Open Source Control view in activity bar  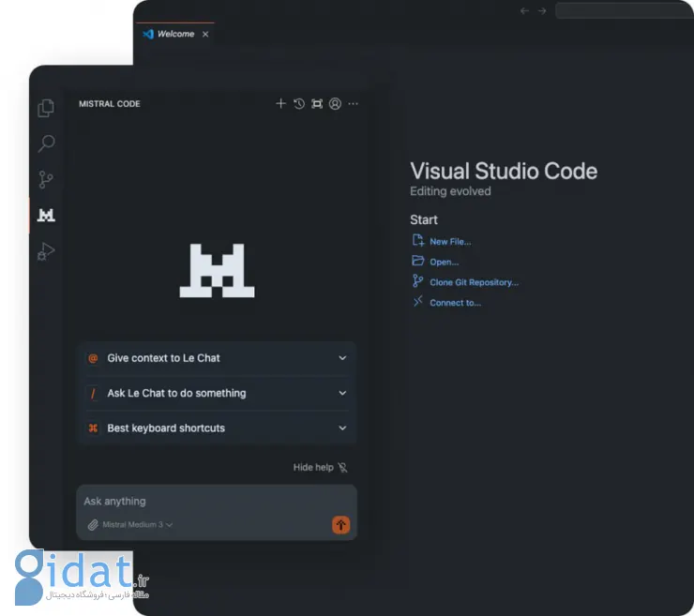[46, 180]
